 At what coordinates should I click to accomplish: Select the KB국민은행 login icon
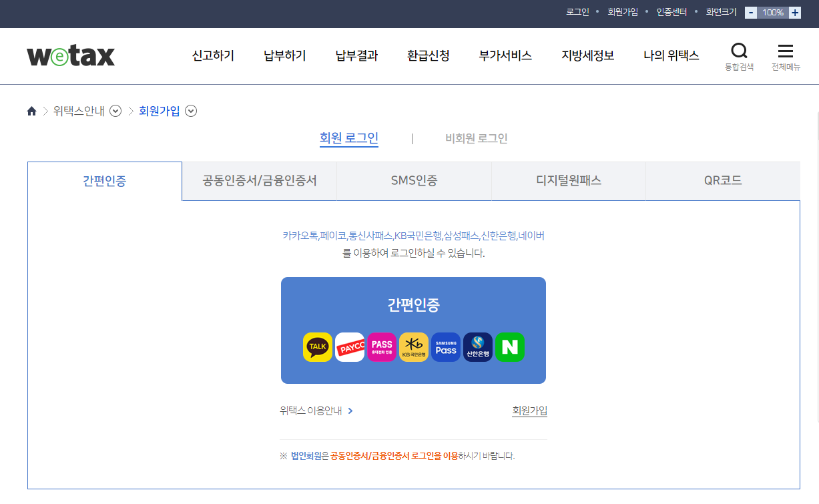414,347
